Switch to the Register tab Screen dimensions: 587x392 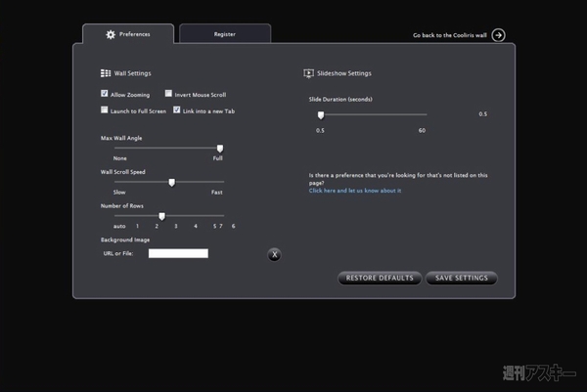225,34
